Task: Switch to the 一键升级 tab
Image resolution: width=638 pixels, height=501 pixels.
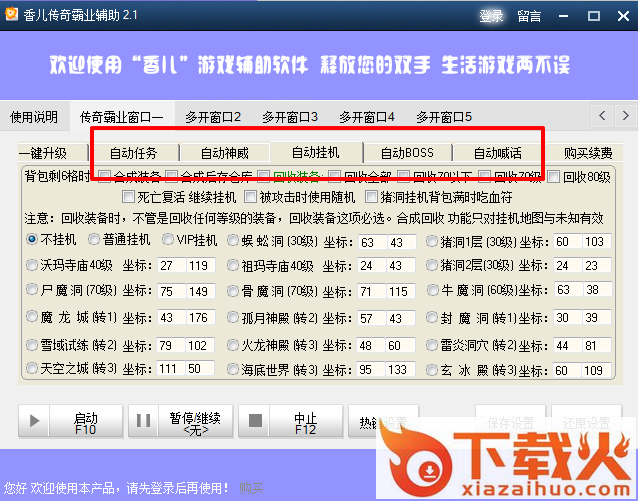Action: coord(42,153)
